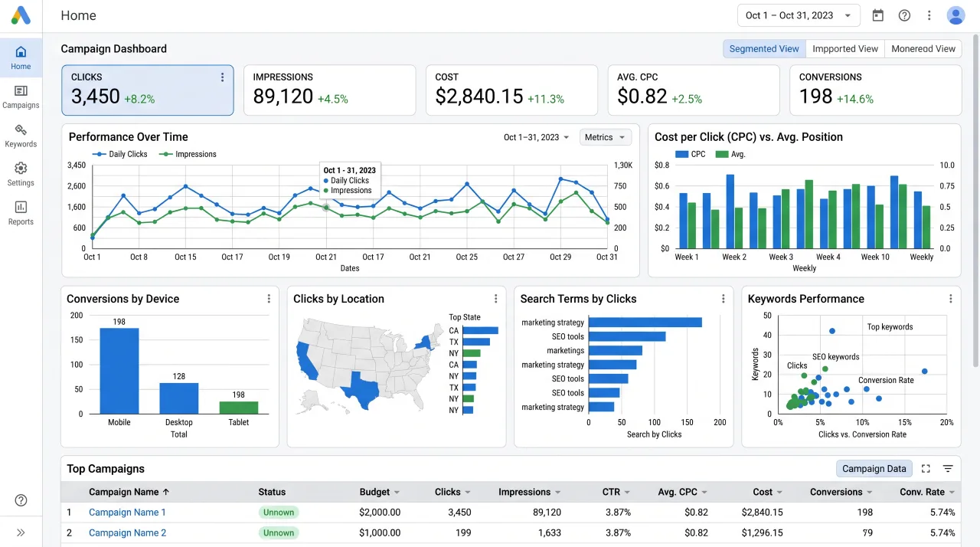Click the fullscreen icon in Top Campaigns
This screenshot has height=547, width=980.
tap(926, 469)
